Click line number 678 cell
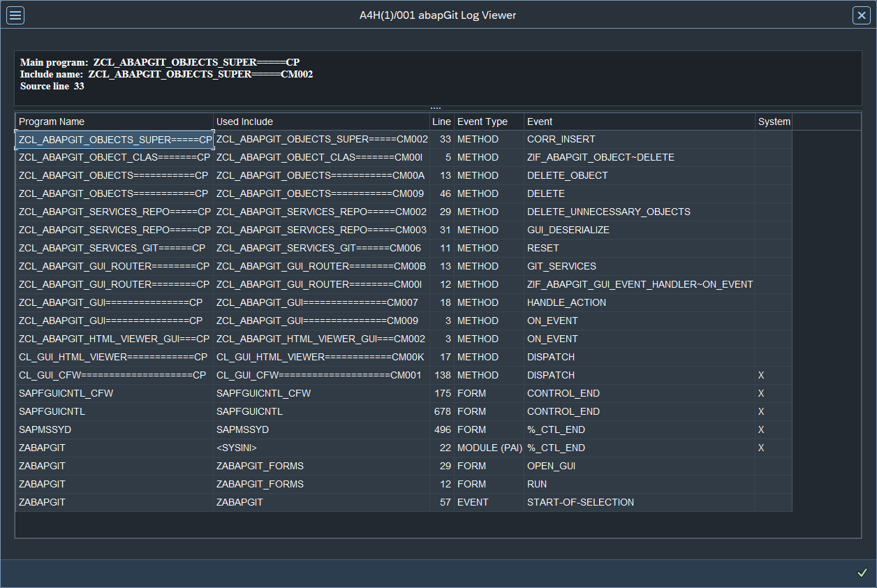This screenshot has height=588, width=877. (x=442, y=411)
